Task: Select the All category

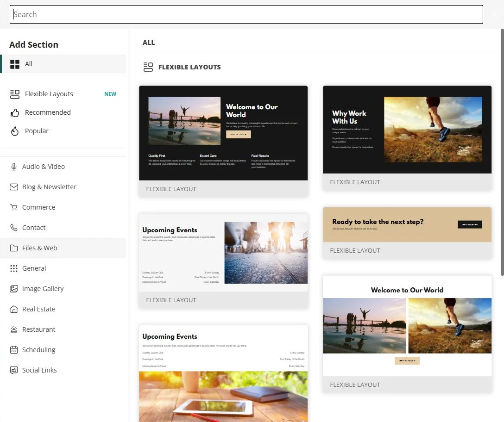Action: point(63,64)
